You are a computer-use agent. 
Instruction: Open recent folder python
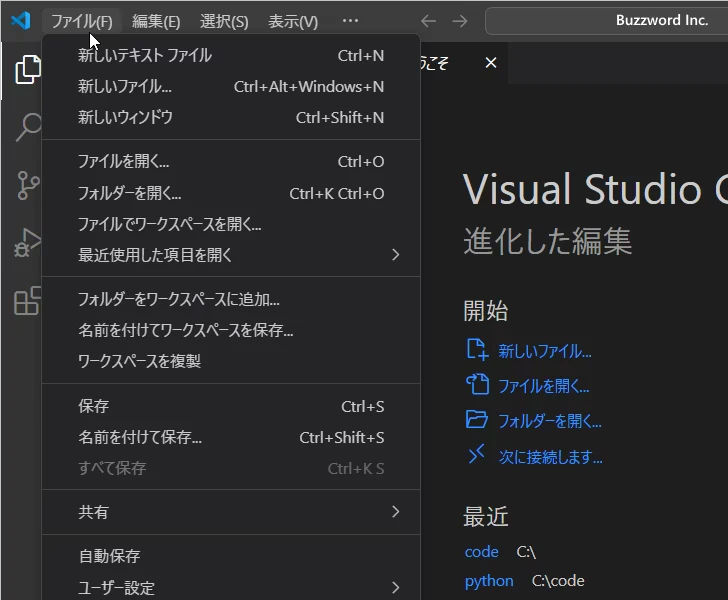tap(489, 580)
